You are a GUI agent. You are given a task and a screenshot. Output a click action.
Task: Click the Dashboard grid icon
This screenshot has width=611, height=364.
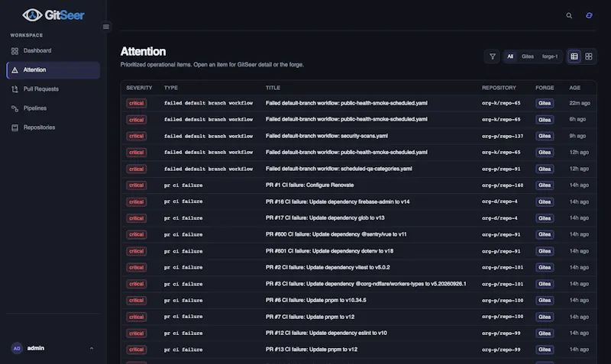pyautogui.click(x=15, y=51)
